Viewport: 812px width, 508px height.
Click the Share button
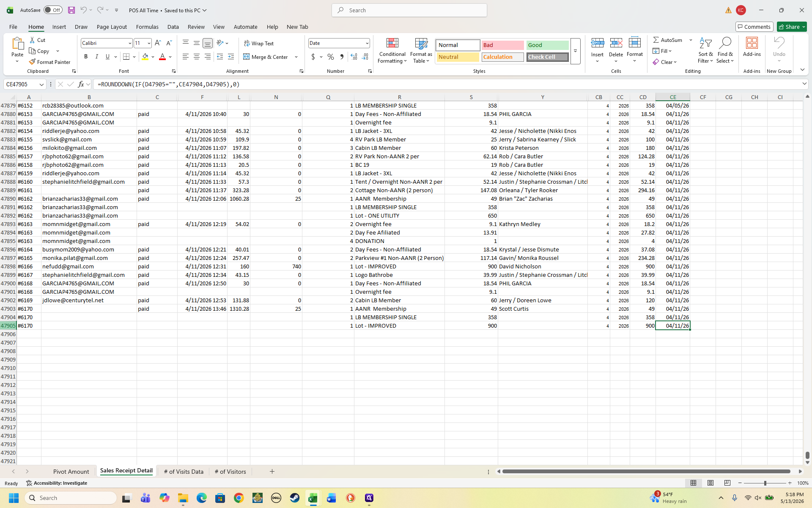[792, 27]
